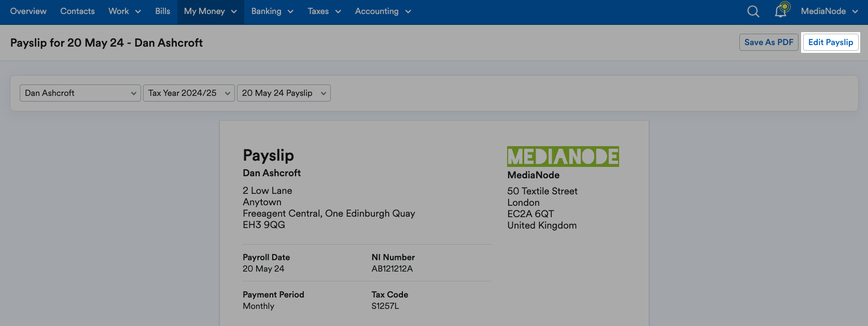Click the Payslip heading in the document
The image size is (868, 326).
pos(268,155)
